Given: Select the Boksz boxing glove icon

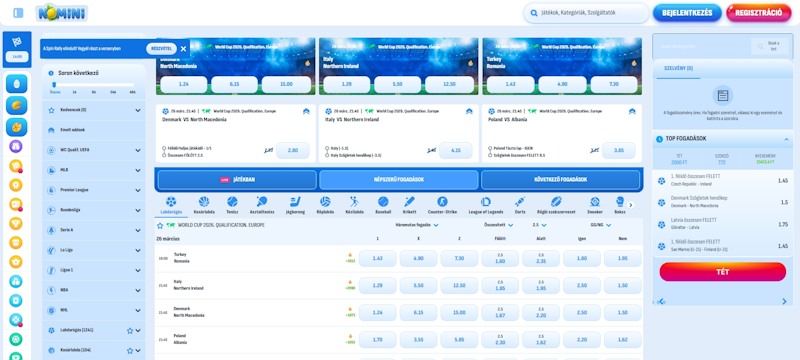Looking at the screenshot, I should click(x=620, y=202).
